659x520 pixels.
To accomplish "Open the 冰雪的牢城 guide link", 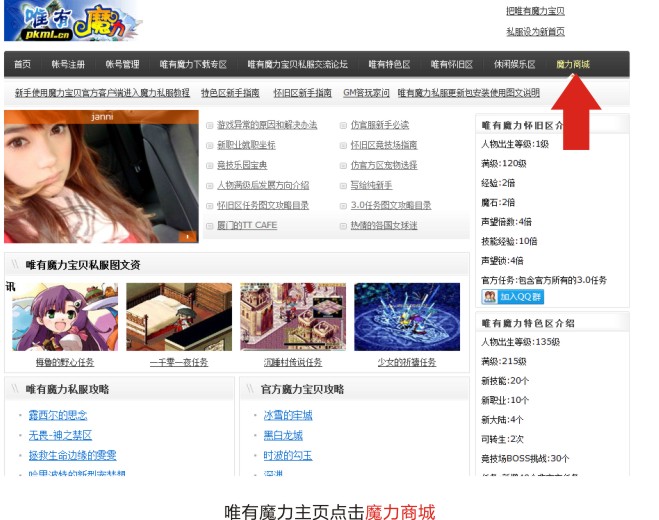I will (x=288, y=415).
